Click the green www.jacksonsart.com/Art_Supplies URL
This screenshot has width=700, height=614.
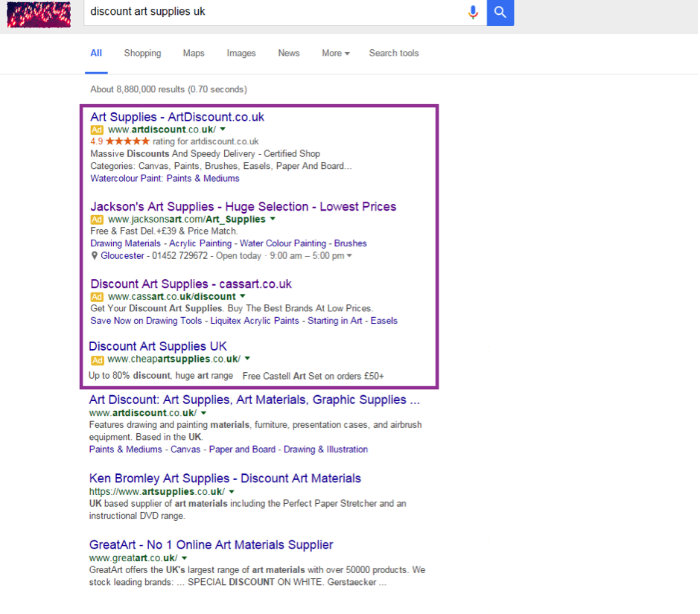187,219
